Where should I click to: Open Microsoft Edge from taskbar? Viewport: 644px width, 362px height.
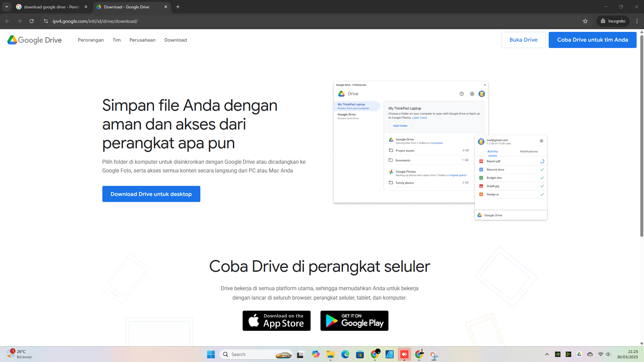point(345,354)
